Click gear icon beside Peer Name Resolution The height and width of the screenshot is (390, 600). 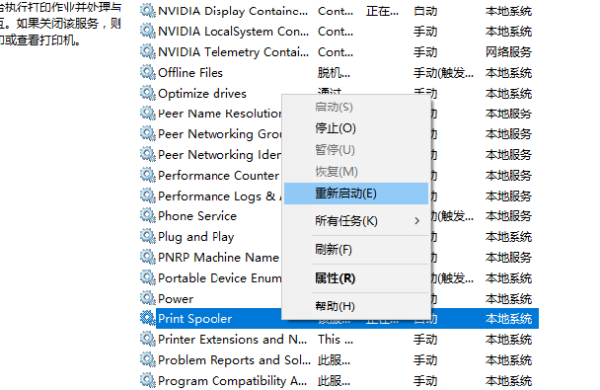click(x=148, y=113)
